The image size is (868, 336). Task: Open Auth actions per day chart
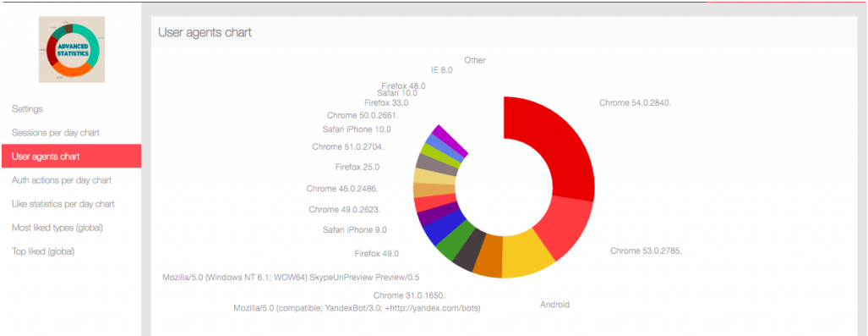tap(62, 180)
